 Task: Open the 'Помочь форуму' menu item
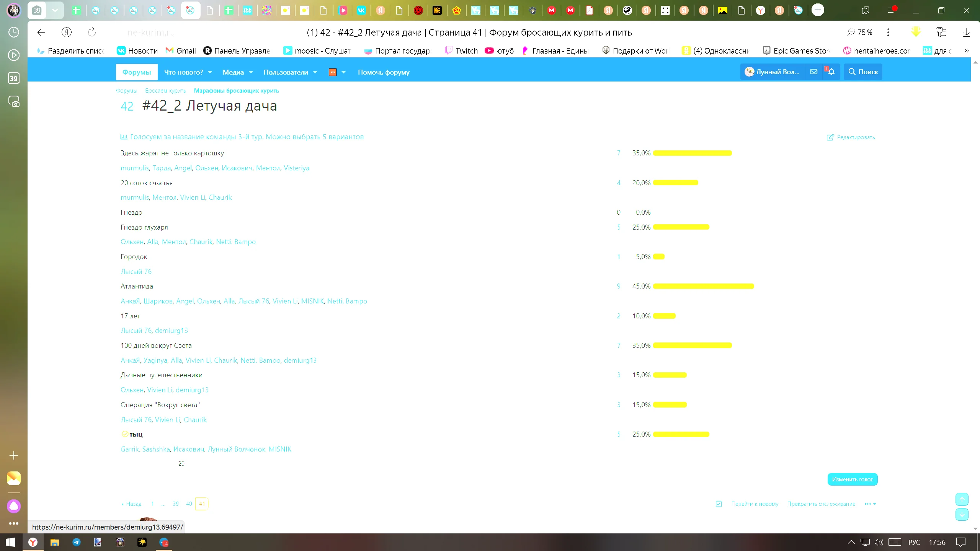[384, 72]
